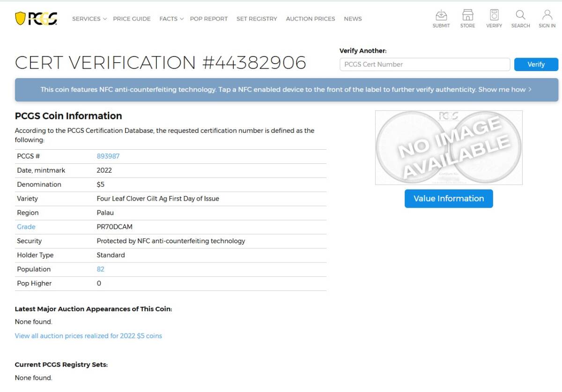Screen dimensions: 562x392
Task: Open the Search magnifier icon
Action: (520, 19)
